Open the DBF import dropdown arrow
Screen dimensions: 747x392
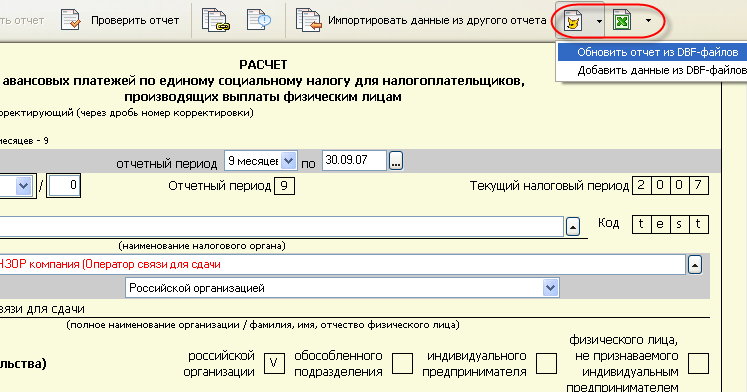click(x=599, y=21)
